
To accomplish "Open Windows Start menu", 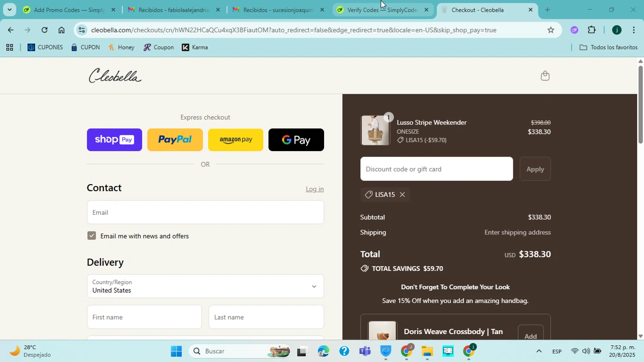I will [x=176, y=351].
